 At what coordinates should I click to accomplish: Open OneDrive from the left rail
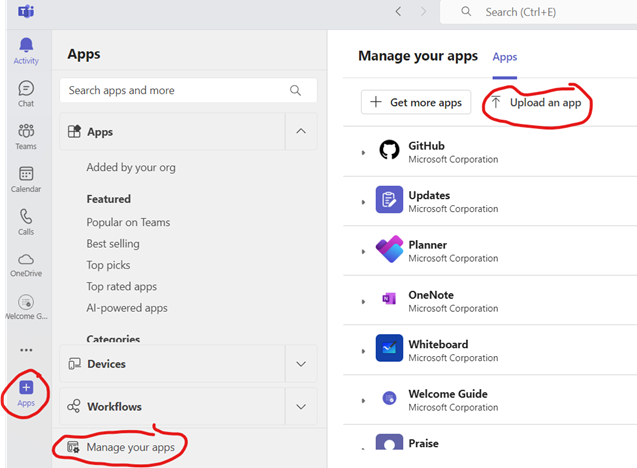pos(26,264)
